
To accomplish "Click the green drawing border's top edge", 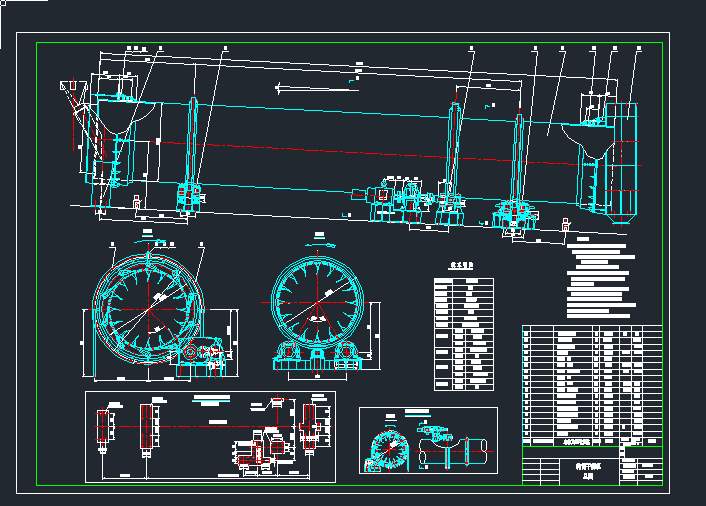I will click(x=350, y=43).
